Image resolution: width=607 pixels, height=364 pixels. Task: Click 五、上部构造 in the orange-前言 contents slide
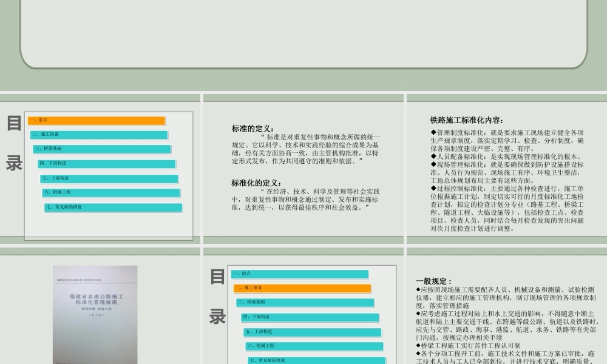click(109, 179)
